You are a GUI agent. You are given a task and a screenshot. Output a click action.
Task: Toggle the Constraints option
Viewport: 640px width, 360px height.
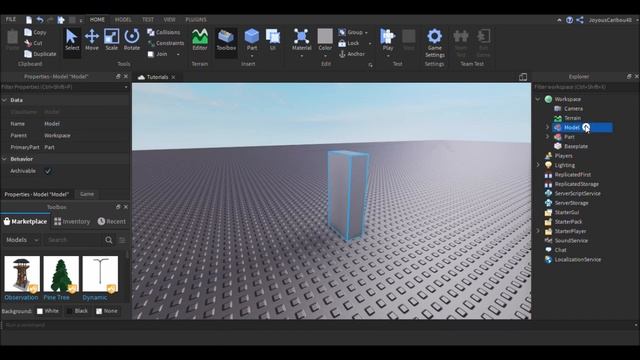click(x=166, y=43)
